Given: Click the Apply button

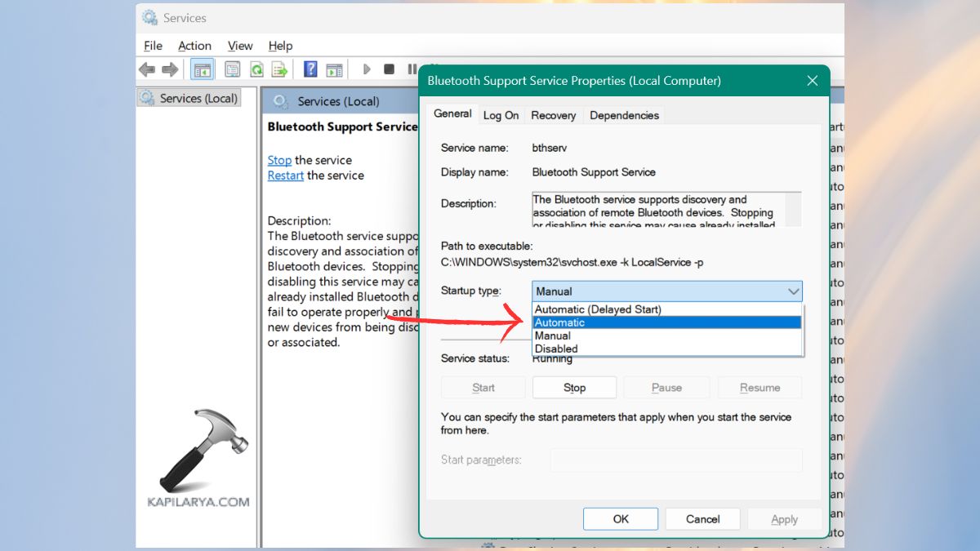Looking at the screenshot, I should [784, 518].
